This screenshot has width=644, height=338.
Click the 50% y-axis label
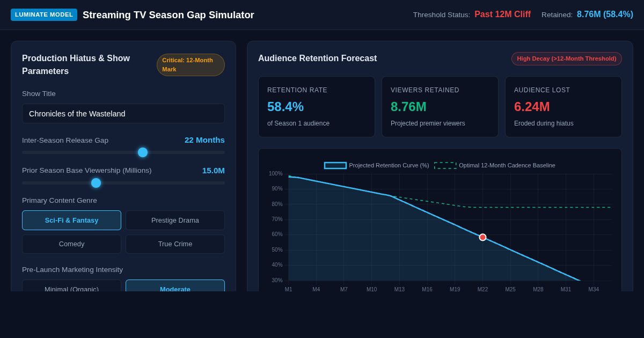click(x=277, y=250)
